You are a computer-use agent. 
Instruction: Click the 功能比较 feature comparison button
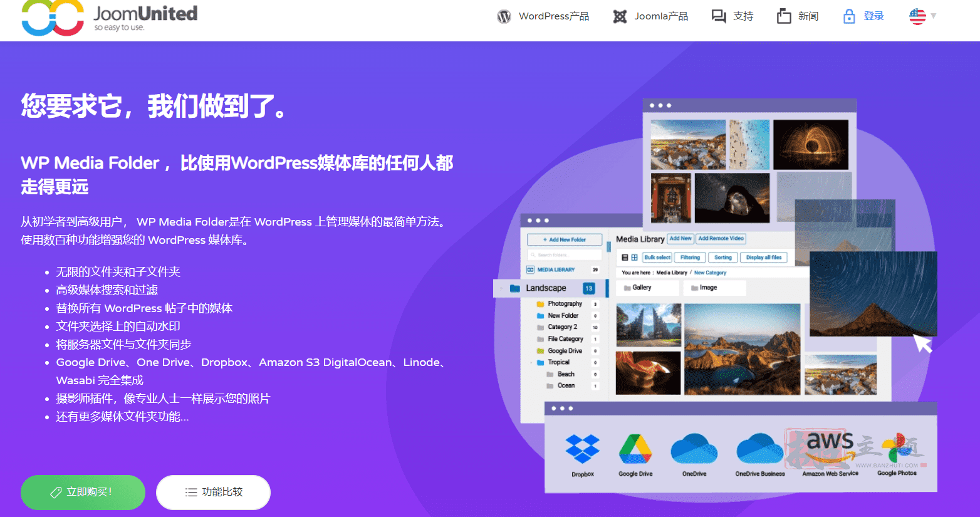click(213, 493)
